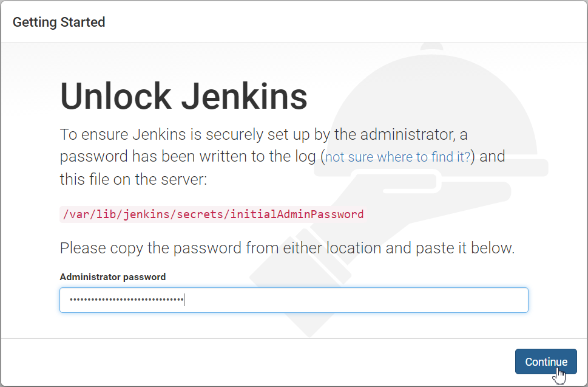The image size is (588, 387).
Task: Click the 'Unlock Jenkins' heading
Action: pos(184,96)
